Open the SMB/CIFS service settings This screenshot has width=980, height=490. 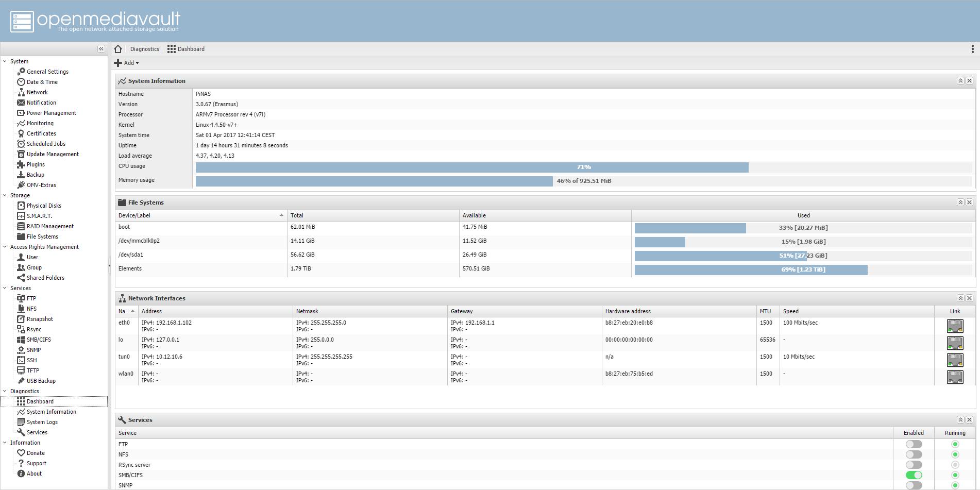pos(39,339)
